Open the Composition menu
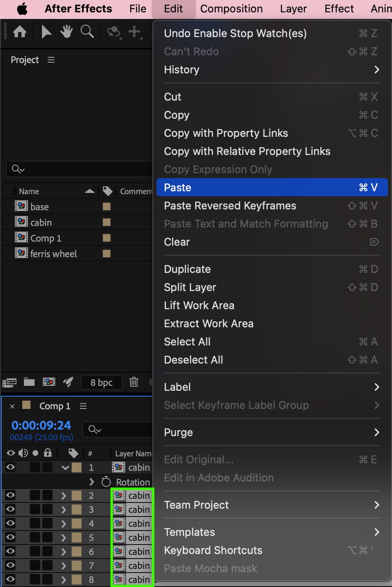392x587 pixels. [x=231, y=9]
